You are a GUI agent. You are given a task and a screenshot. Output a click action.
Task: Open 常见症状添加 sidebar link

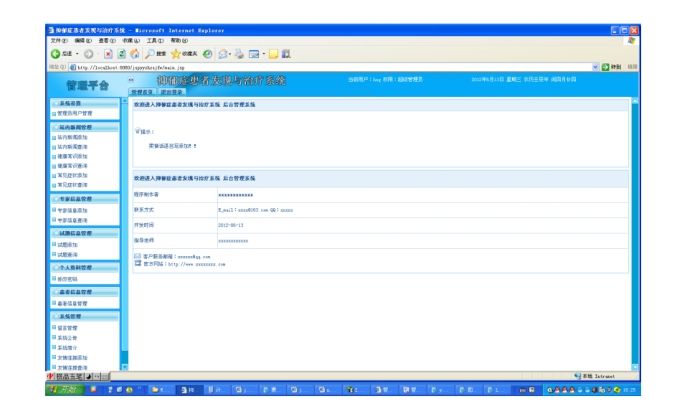tap(72, 175)
